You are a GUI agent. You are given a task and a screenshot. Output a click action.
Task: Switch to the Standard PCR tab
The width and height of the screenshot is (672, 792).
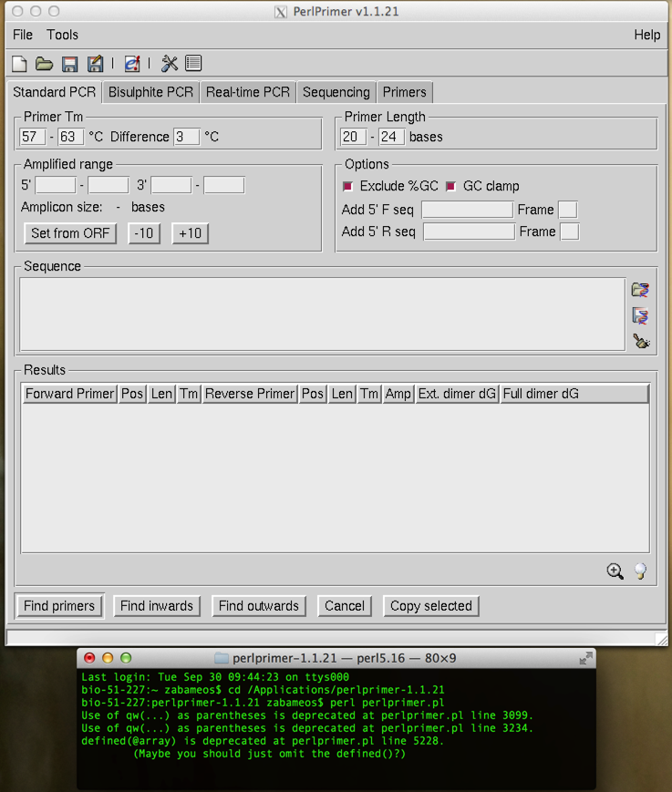click(x=54, y=92)
